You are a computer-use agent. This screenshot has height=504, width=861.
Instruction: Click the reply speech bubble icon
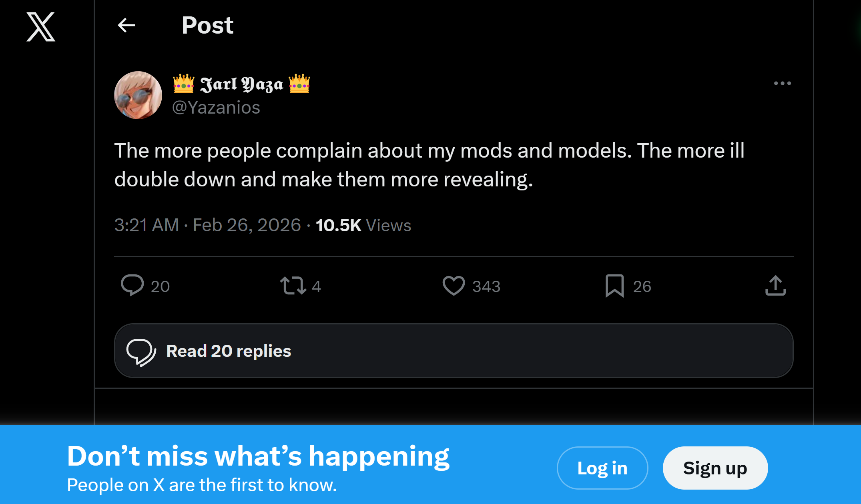132,285
